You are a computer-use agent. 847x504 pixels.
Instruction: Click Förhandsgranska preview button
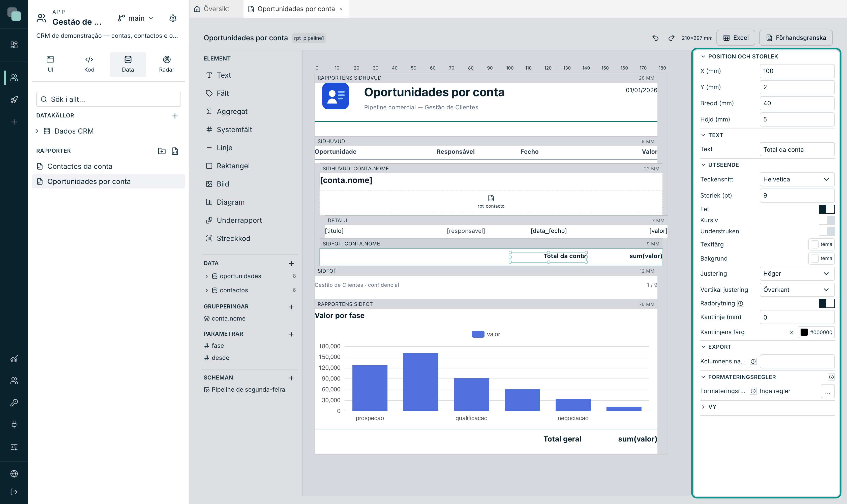pos(796,38)
